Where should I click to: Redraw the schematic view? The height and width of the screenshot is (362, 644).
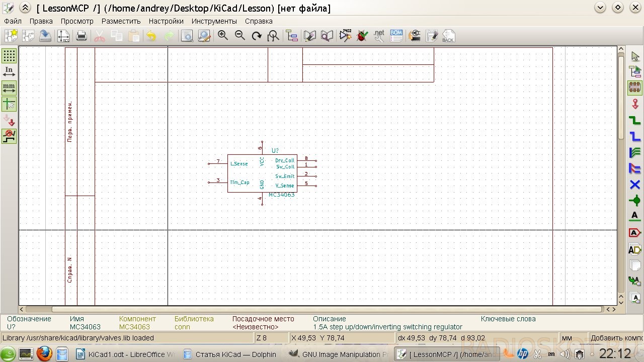coord(257,36)
